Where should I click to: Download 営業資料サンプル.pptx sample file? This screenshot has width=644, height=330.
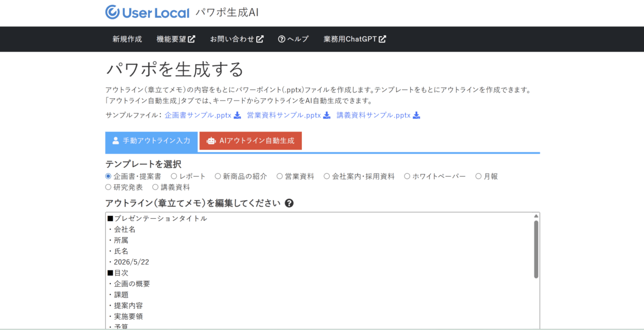[289, 115]
